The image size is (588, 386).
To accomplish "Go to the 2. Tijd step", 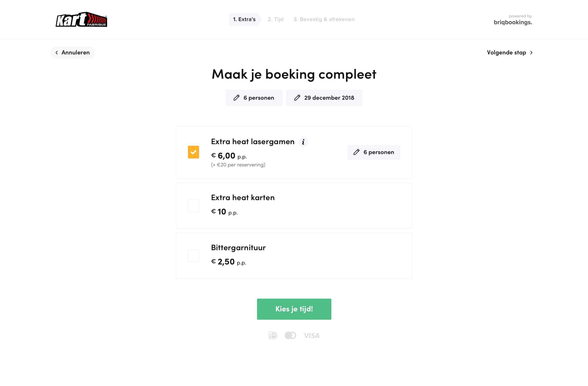I will tap(276, 19).
